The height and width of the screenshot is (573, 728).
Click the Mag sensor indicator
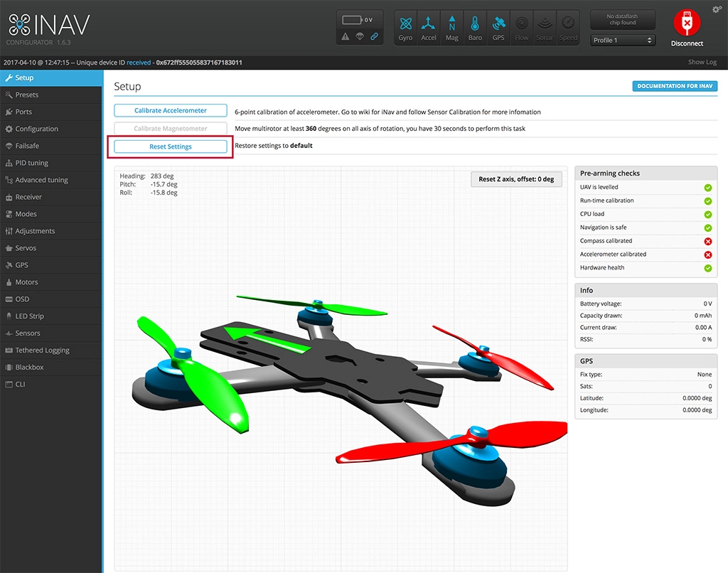pos(452,28)
